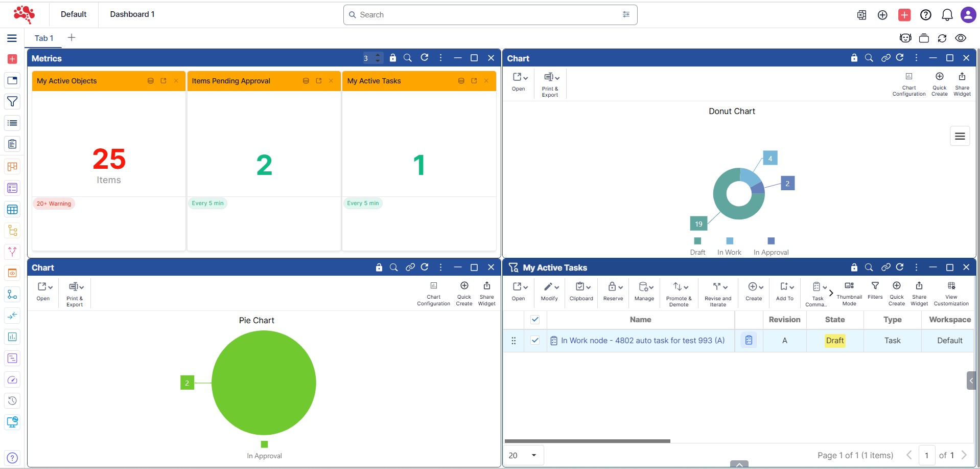Open the Print & Export dropdown in Donut Chart
980x469 pixels.
click(x=551, y=83)
